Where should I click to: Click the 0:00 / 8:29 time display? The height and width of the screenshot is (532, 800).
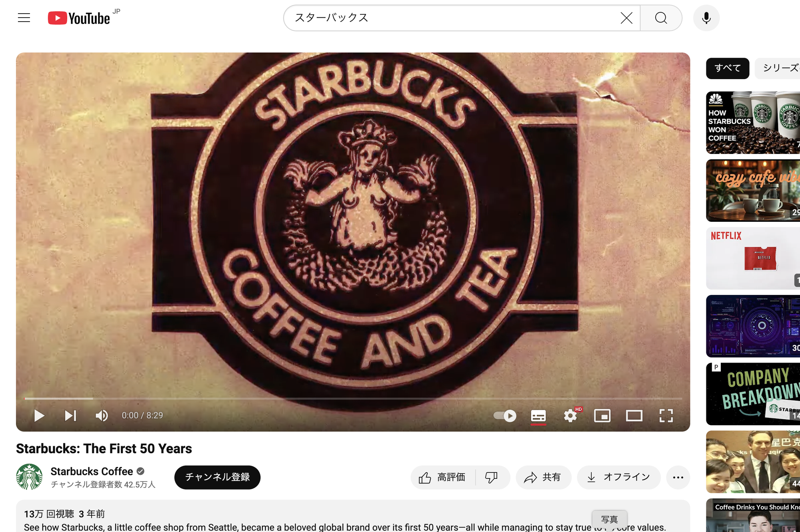point(142,416)
